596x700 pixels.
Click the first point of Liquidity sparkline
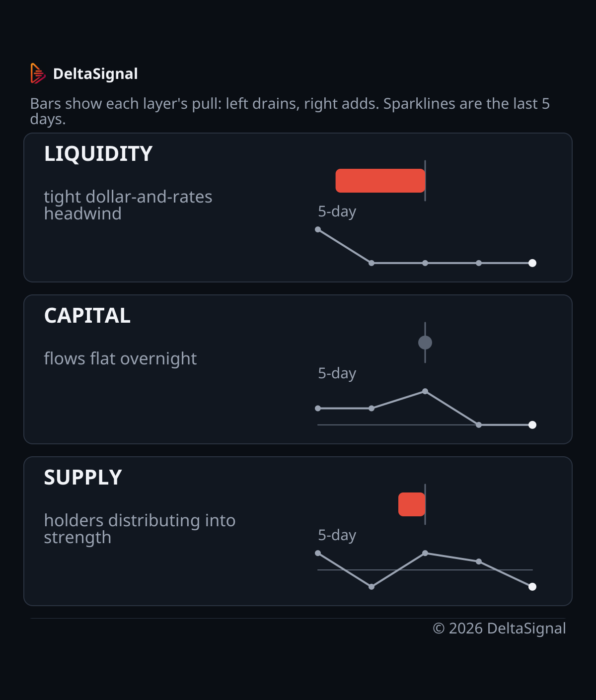pyautogui.click(x=318, y=229)
